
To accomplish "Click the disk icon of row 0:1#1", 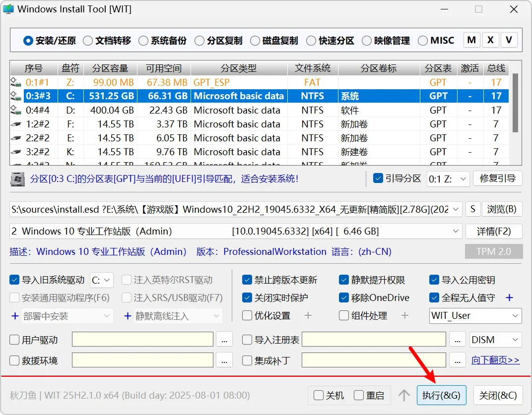I will pyautogui.click(x=15, y=82).
